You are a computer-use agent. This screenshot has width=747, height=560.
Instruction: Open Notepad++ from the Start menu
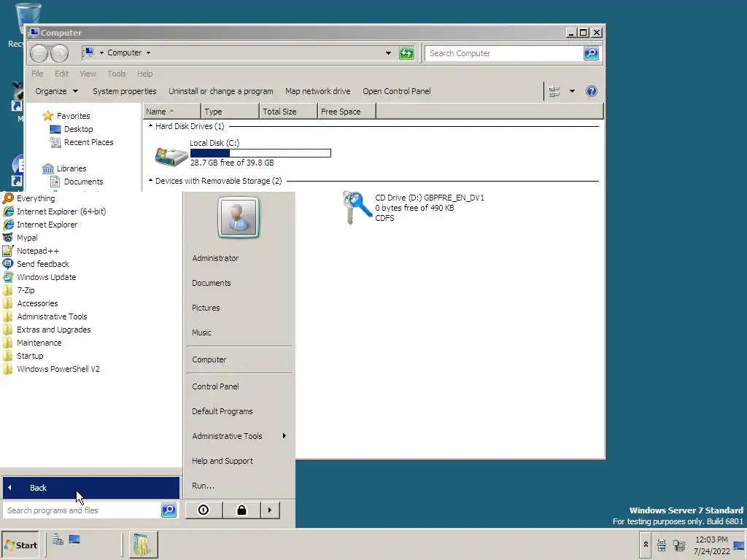coord(31,251)
